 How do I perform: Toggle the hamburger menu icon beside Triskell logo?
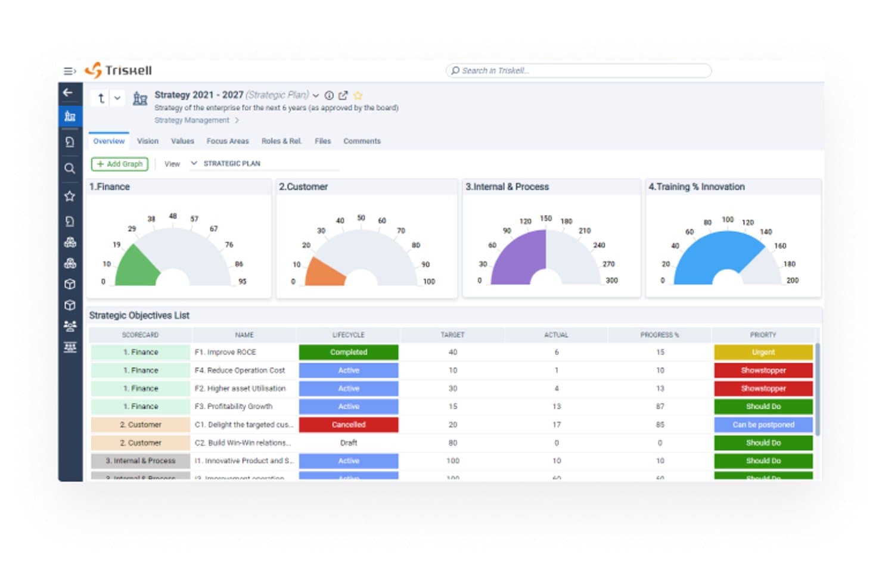click(70, 71)
